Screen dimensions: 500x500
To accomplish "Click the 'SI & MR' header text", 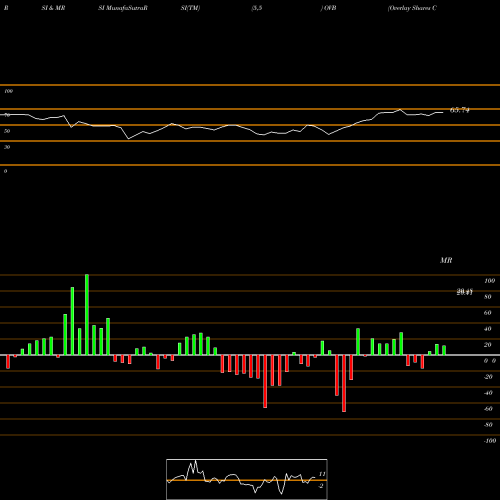I will [x=53, y=8].
